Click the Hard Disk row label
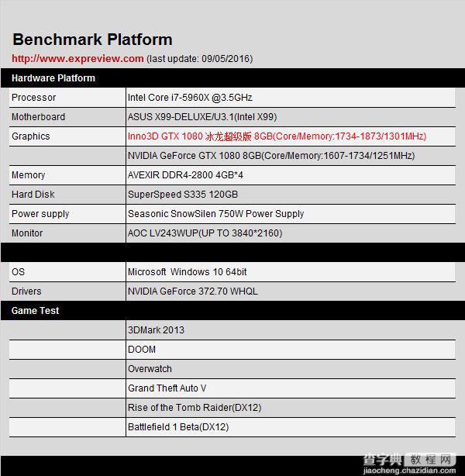This screenshot has width=465, height=476. coord(33,195)
